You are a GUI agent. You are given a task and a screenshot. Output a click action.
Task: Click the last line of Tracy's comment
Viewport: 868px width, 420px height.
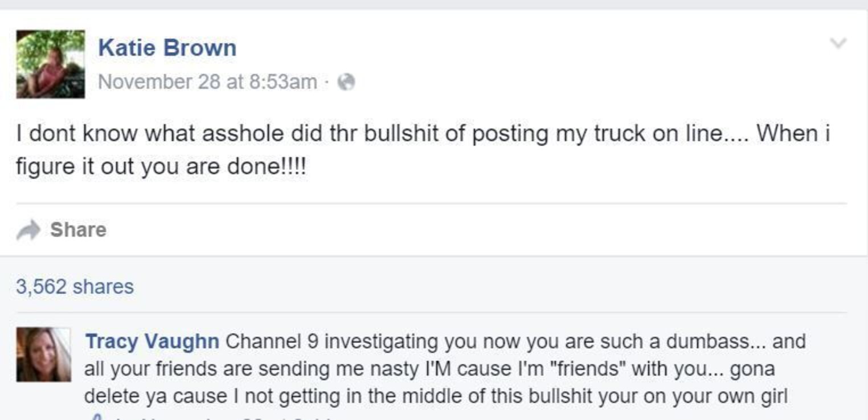tap(435, 396)
